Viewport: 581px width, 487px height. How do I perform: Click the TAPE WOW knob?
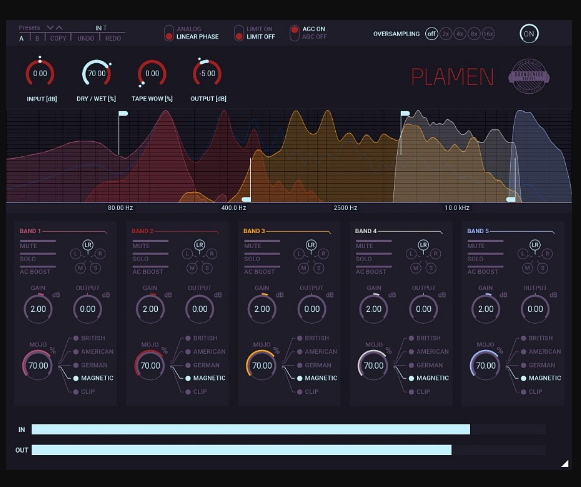coord(152,73)
